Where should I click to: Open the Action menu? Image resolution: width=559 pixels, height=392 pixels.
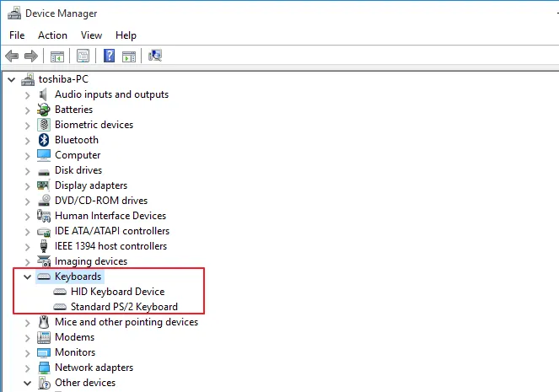52,35
